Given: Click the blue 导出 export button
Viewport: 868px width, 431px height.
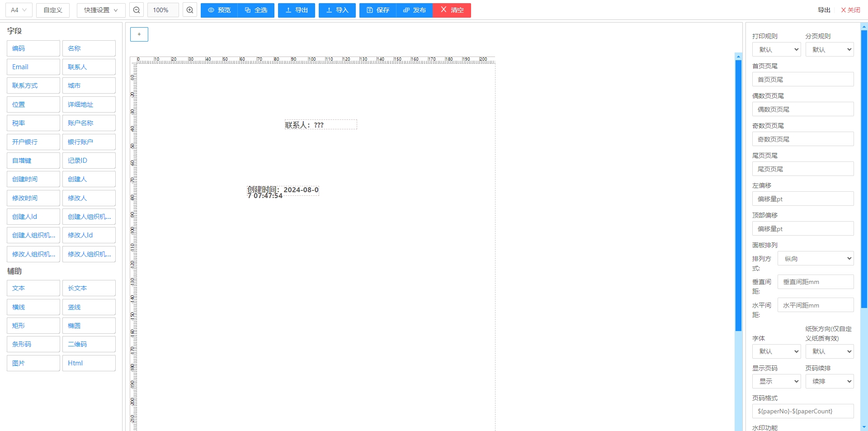Looking at the screenshot, I should coord(297,10).
